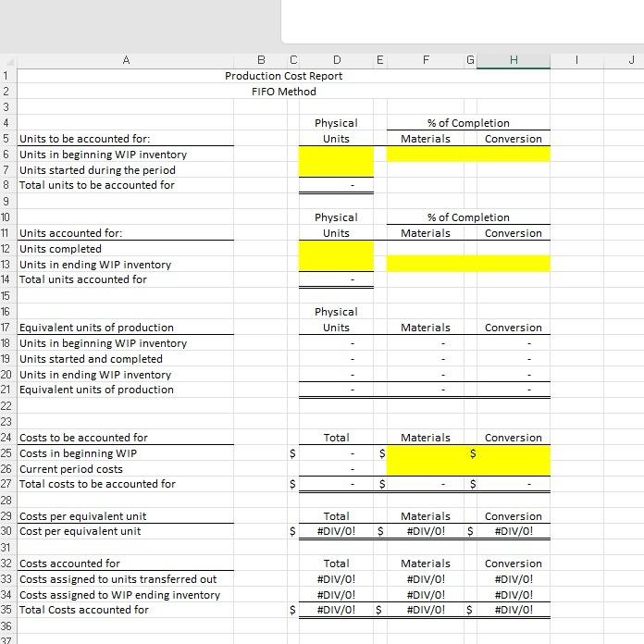Click Conversion #DIV/0! in row 30
The image size is (644, 644).
tap(514, 531)
